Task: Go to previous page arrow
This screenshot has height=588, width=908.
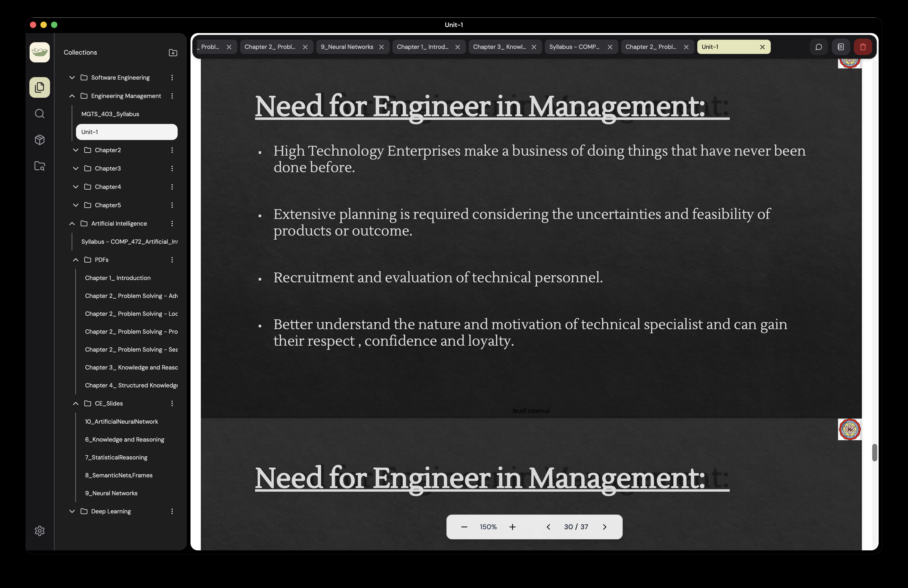Action: pos(548,527)
